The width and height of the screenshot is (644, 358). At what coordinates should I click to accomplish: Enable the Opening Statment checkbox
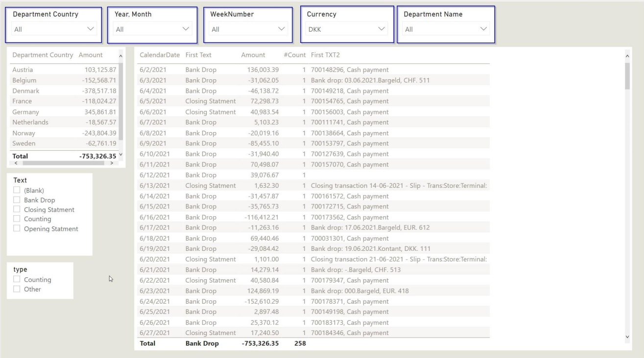tap(17, 229)
